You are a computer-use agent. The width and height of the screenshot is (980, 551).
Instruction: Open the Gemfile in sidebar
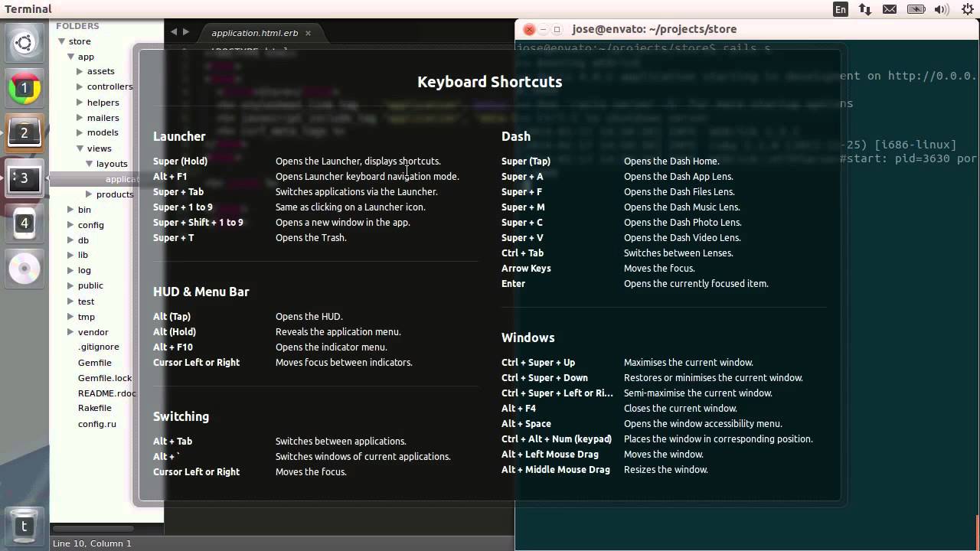coord(95,363)
